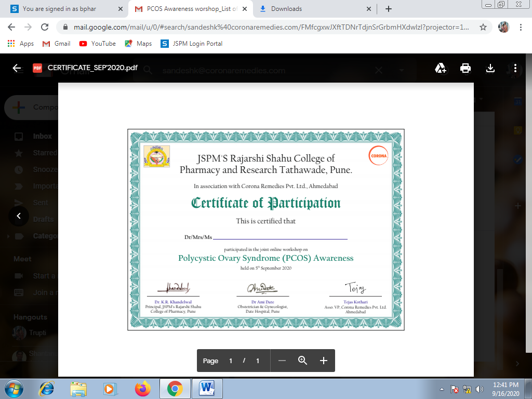Open JSPM Login Portal bookmark
Screen dimensions: 532x399
[192, 44]
